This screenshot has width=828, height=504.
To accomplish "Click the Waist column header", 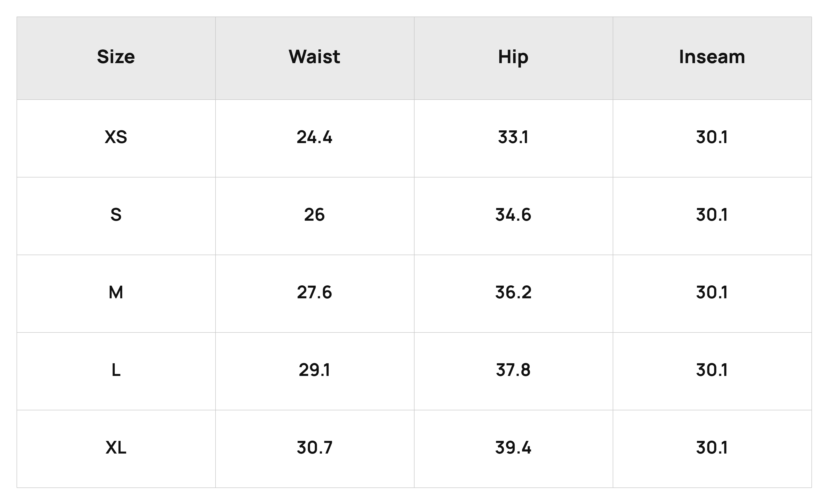I will click(x=315, y=57).
